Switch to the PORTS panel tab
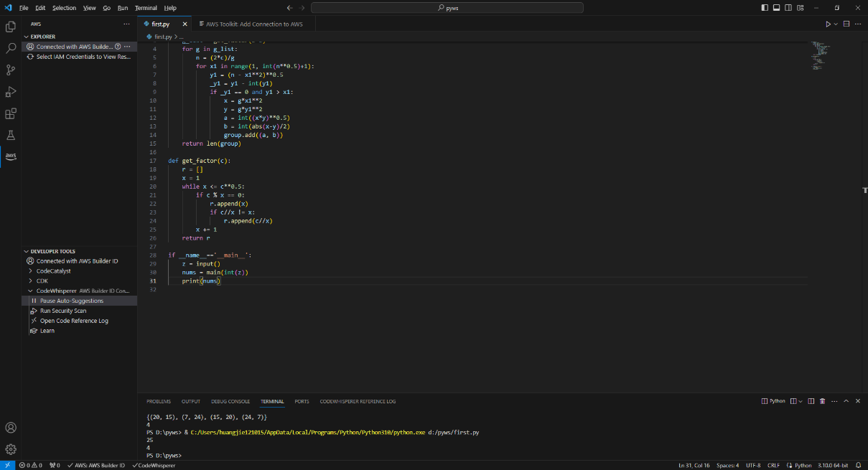This screenshot has height=470, width=868. click(x=302, y=401)
